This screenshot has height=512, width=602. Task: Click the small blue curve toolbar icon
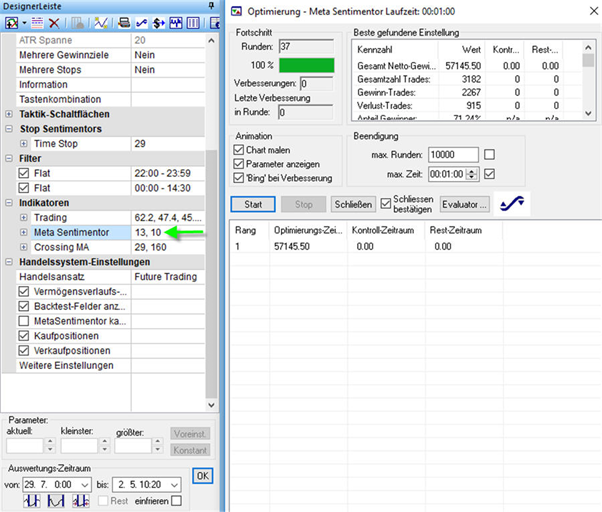pos(141,23)
